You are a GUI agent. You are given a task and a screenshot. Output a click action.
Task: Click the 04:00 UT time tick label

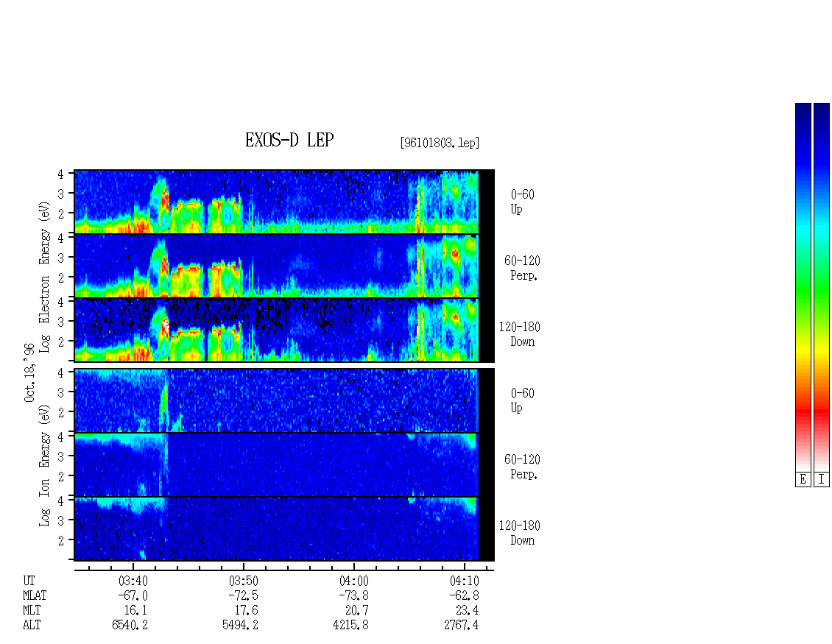pos(354,581)
